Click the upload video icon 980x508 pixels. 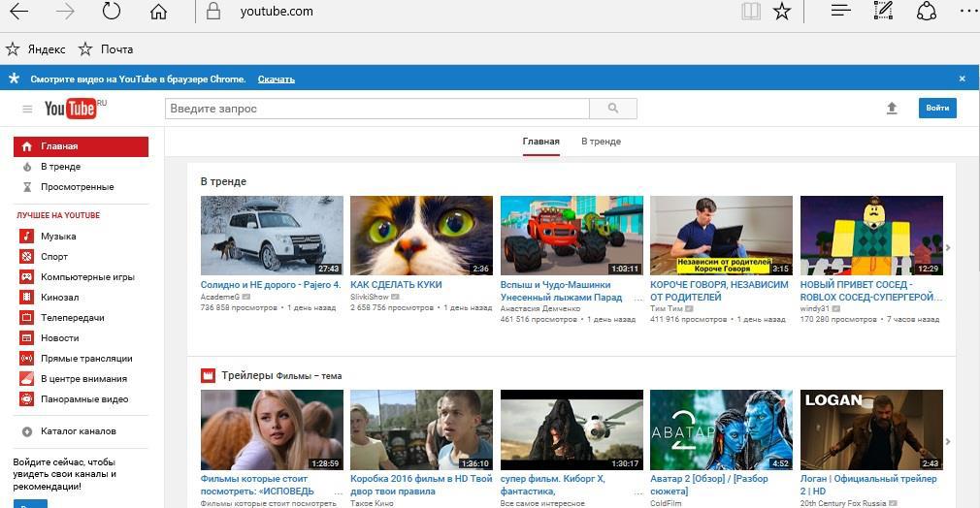tap(892, 109)
